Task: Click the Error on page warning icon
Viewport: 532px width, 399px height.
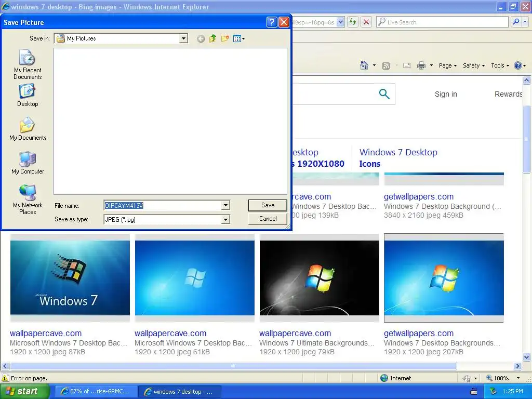Action: tap(5, 378)
